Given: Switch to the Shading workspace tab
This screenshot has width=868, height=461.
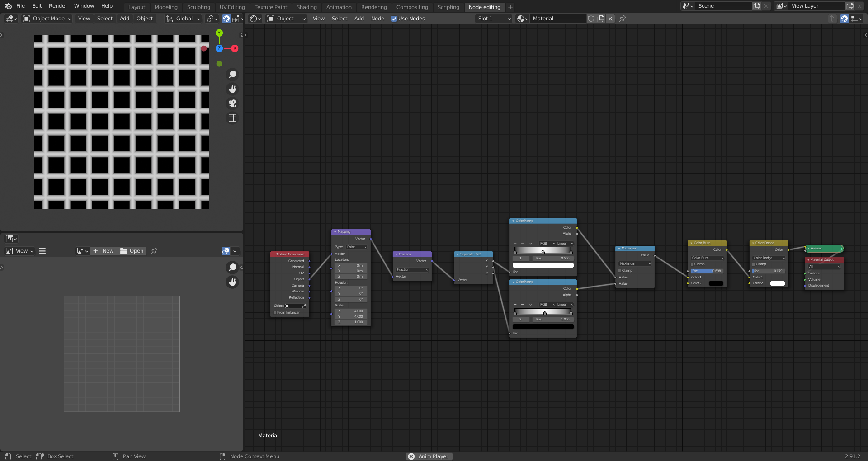Looking at the screenshot, I should 307,7.
